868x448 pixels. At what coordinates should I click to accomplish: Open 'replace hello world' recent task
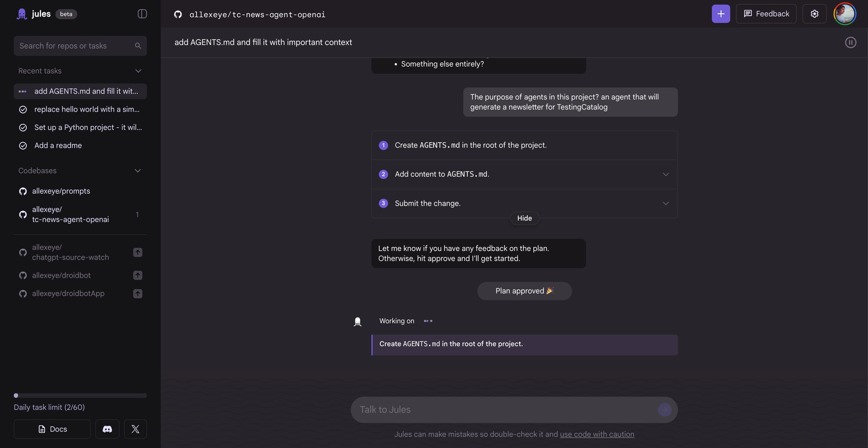click(86, 109)
